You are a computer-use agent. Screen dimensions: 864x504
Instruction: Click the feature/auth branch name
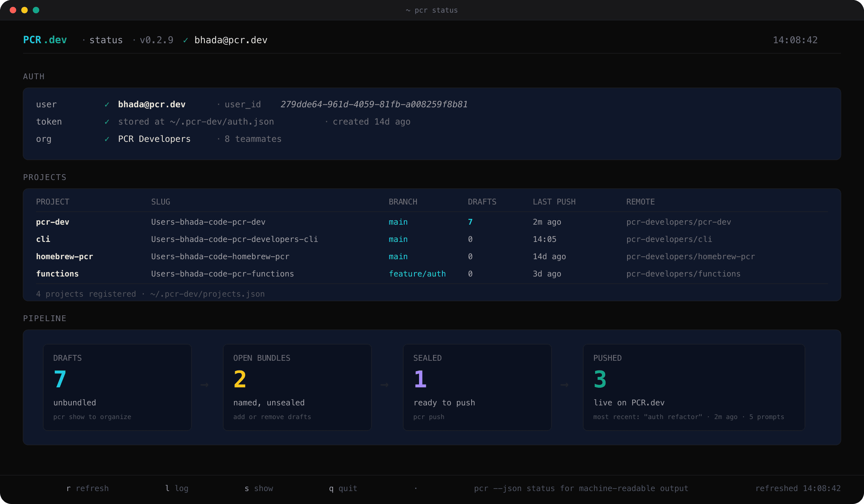click(x=417, y=274)
